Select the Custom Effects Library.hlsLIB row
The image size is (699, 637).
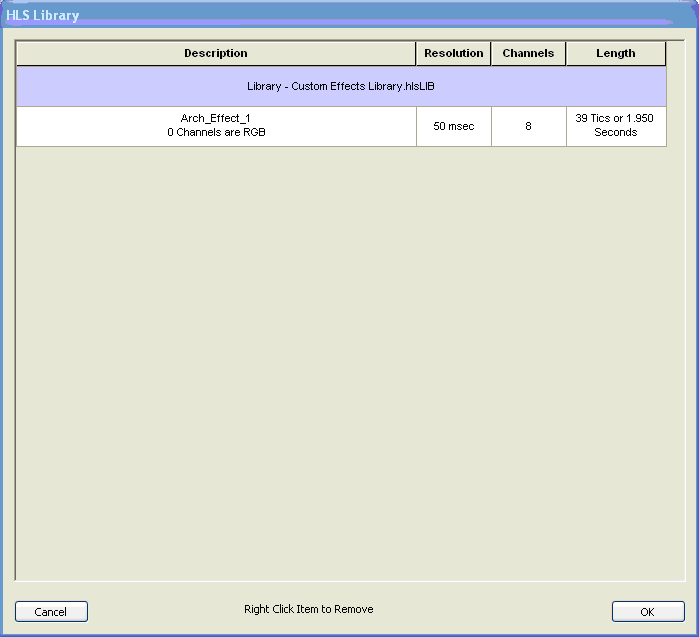341,86
